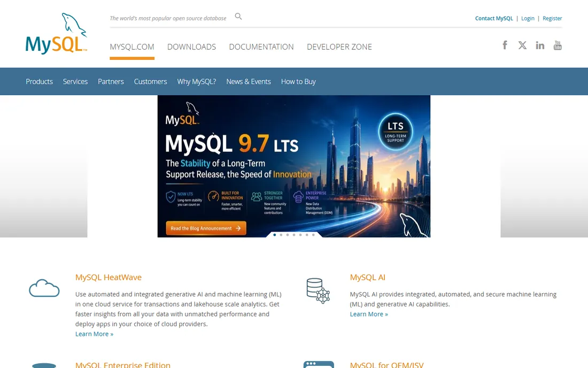The image size is (588, 368).
Task: Click the MySQL 9.7 LTS banner image
Action: point(294,166)
